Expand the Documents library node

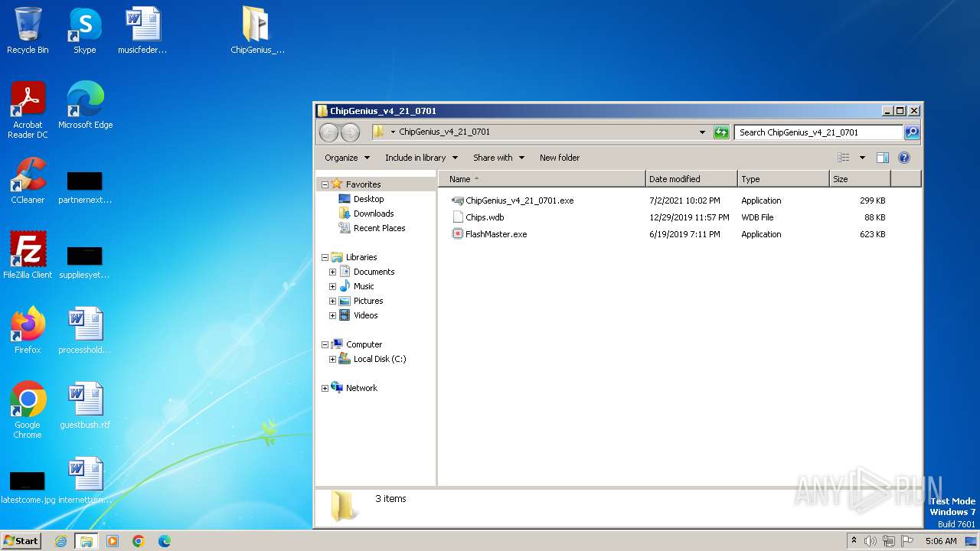[332, 272]
